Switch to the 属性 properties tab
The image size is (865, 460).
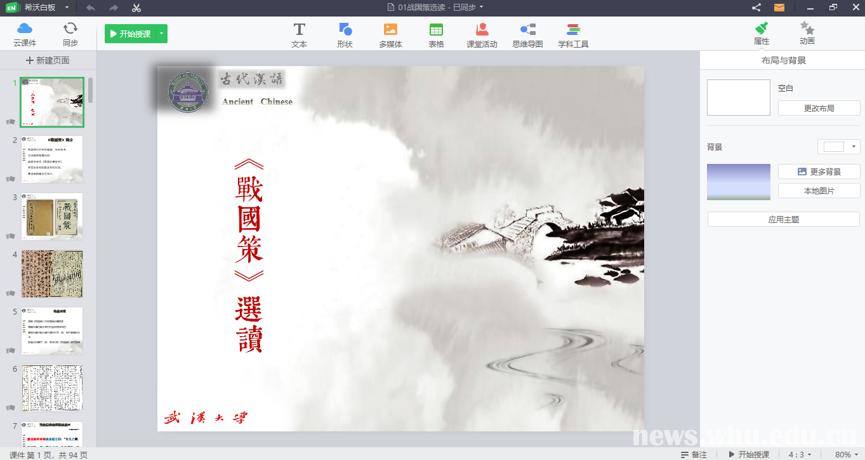pos(761,34)
